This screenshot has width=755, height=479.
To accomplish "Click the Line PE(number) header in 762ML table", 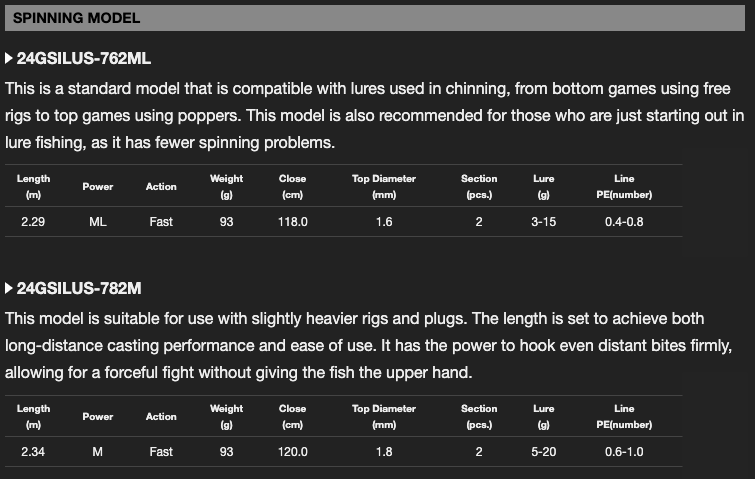I will click(624, 186).
